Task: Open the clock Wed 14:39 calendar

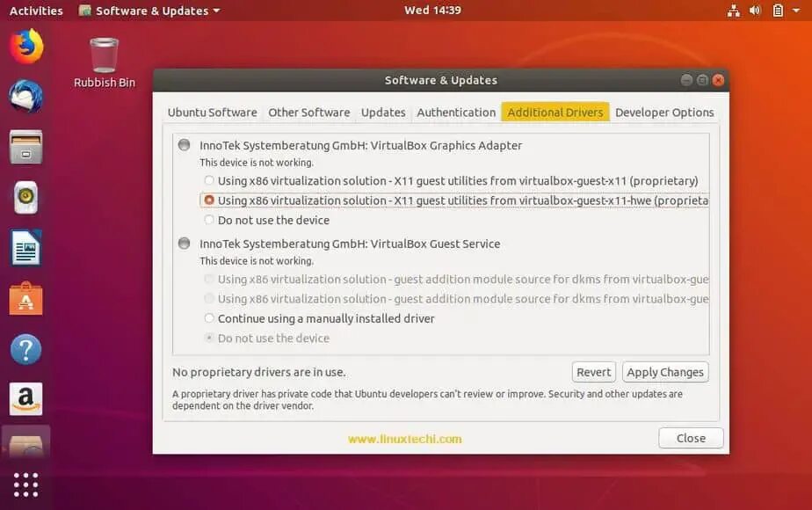Action: [432, 11]
